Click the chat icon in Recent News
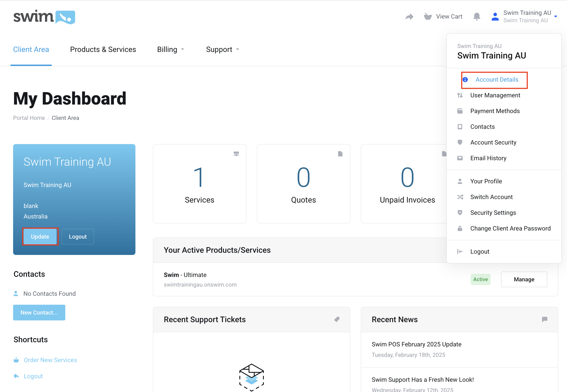 click(x=544, y=319)
